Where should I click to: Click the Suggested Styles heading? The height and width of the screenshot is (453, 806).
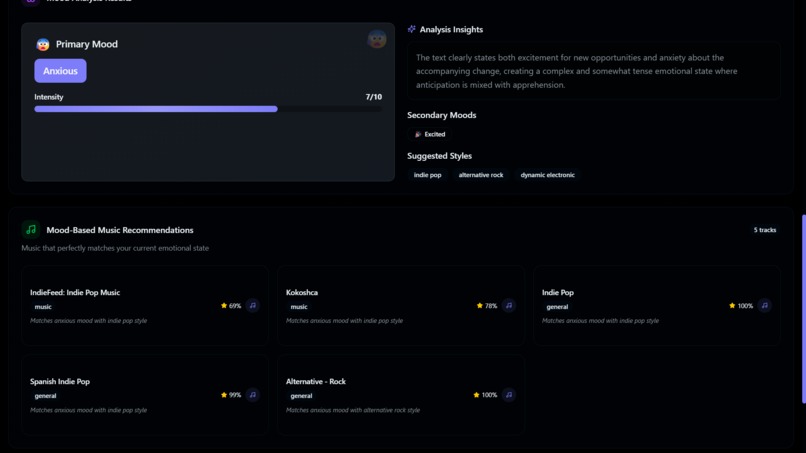click(439, 156)
